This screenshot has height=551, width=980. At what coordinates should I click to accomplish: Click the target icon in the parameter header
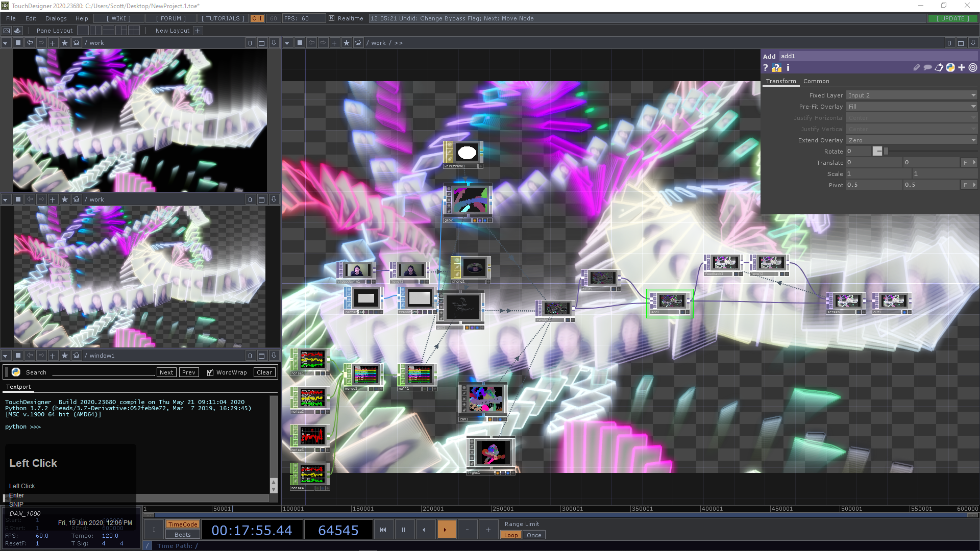click(973, 67)
